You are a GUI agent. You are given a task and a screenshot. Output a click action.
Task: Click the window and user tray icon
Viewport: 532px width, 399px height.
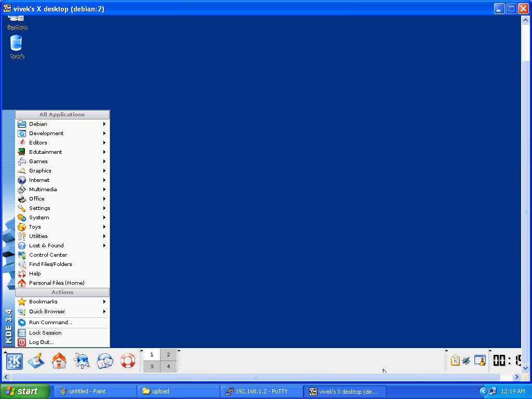click(480, 361)
